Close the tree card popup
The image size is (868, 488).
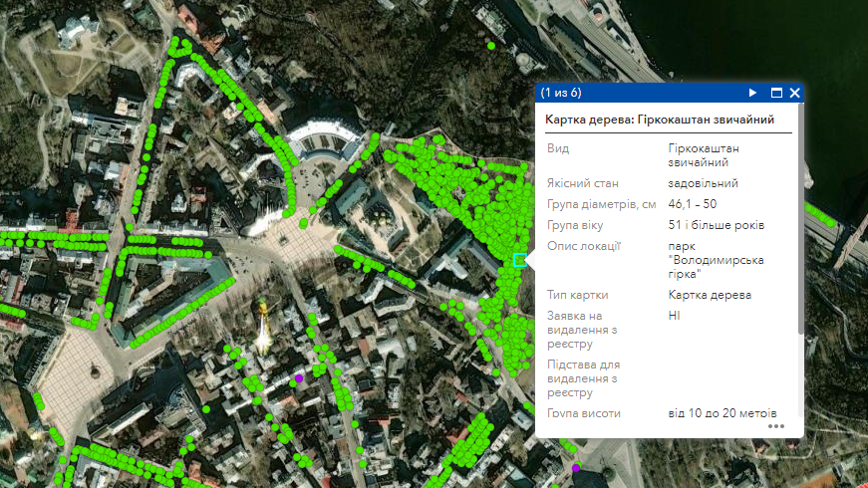(795, 93)
